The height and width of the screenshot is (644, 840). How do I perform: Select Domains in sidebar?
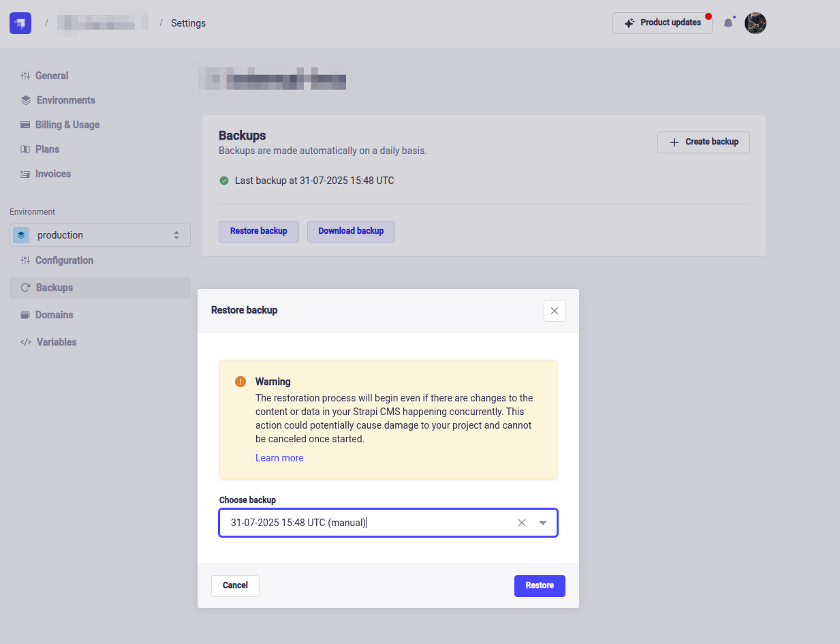click(55, 315)
